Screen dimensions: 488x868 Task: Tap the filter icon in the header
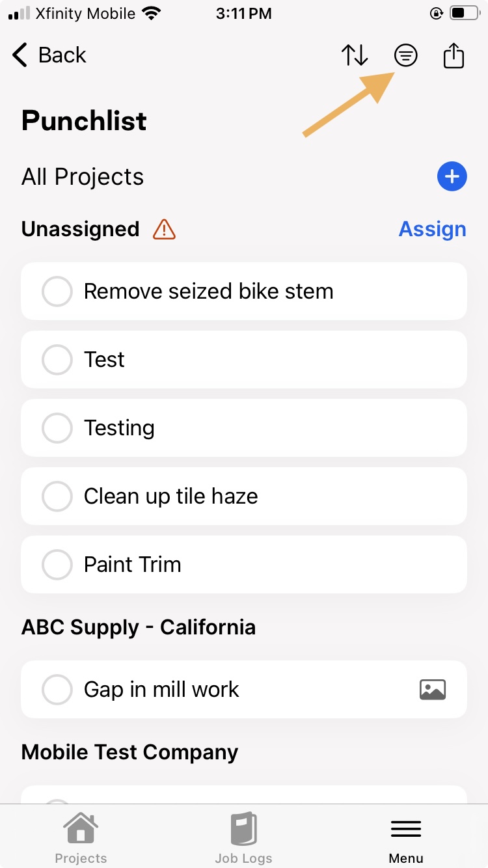(x=405, y=55)
